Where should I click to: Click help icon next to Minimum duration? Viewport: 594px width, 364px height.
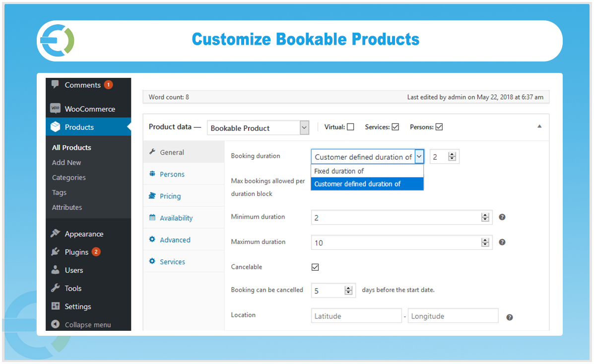(x=502, y=217)
